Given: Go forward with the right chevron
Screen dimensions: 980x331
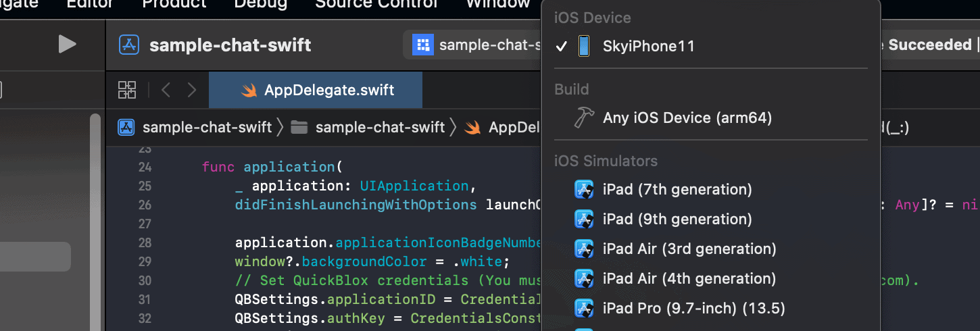Looking at the screenshot, I should click(192, 90).
